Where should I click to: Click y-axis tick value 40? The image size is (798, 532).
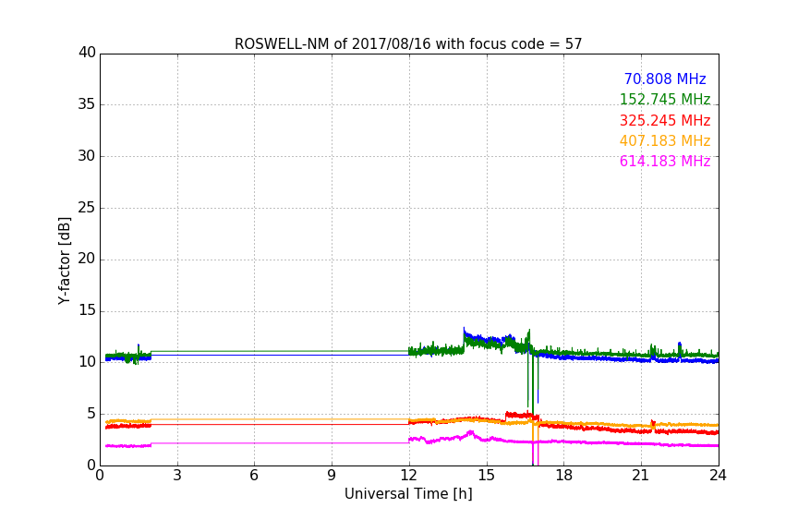tap(87, 53)
